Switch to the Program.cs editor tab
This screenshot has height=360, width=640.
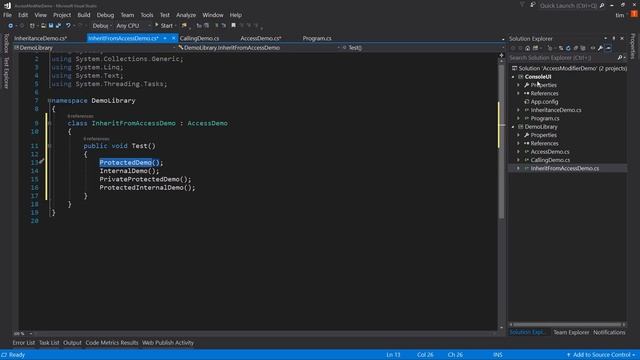(317, 38)
